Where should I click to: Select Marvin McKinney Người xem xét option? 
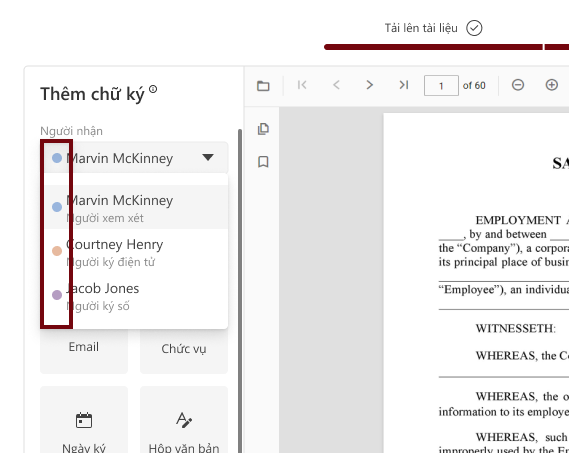[136, 207]
